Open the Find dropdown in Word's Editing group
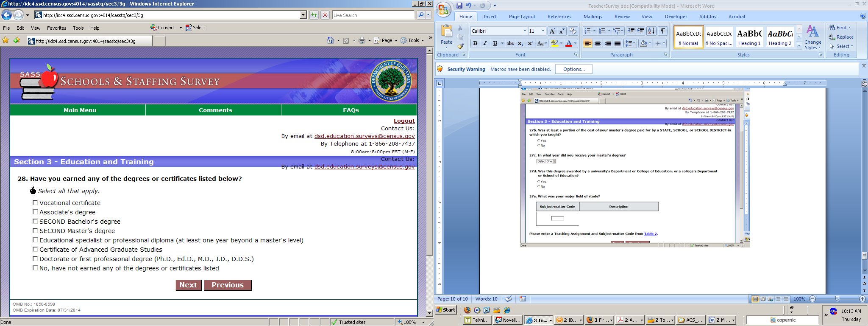Image resolution: width=868 pixels, height=326 pixels. click(x=849, y=28)
